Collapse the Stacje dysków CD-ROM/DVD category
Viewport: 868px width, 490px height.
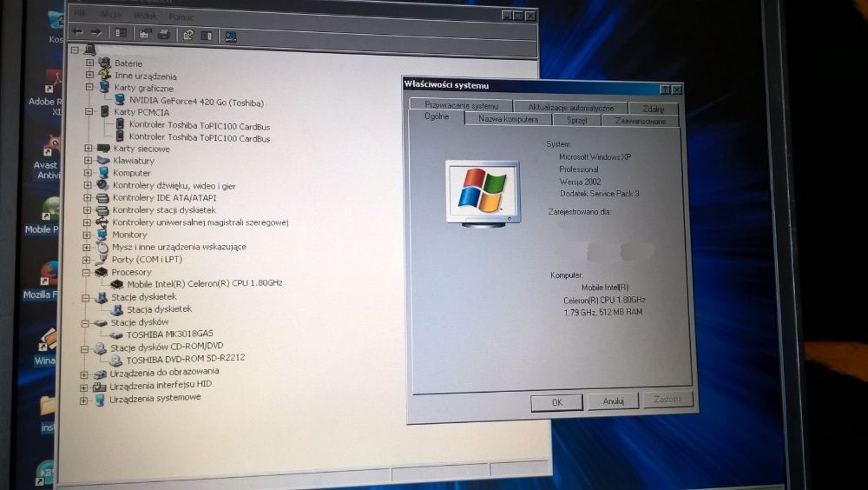tap(85, 348)
